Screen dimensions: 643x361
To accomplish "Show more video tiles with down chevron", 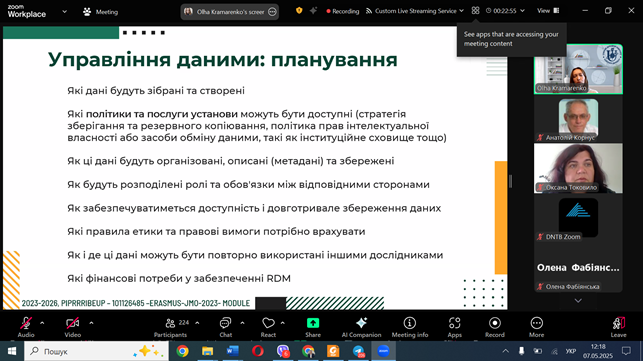I will [578, 301].
